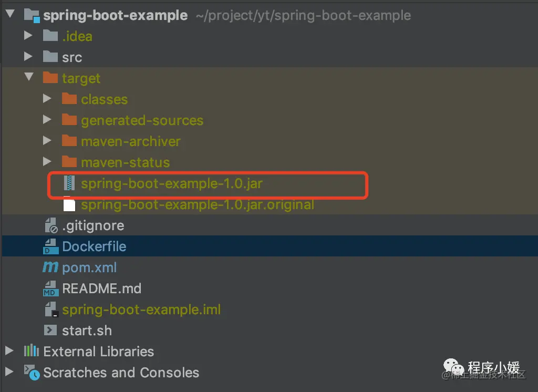
Task: Select the classes folder name
Action: [105, 99]
